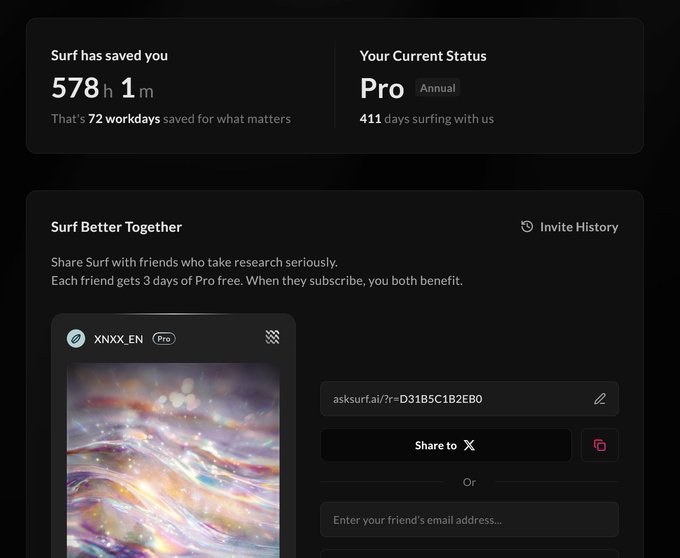
Task: Click the Share to X button
Action: pyautogui.click(x=446, y=445)
